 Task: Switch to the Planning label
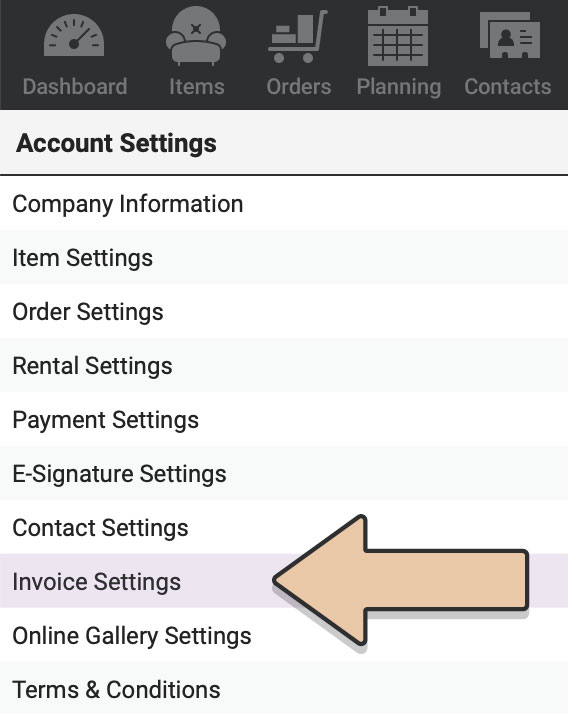tap(399, 87)
